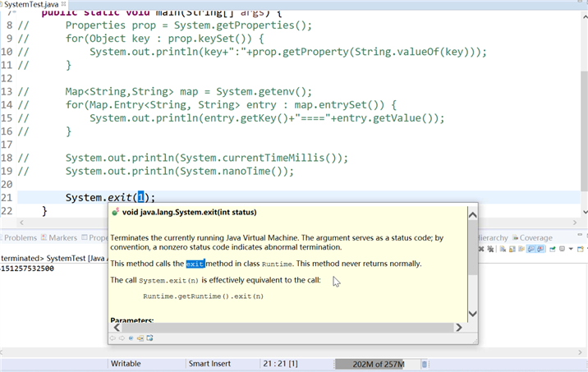Switch to the Properties tab
Image resolution: width=588 pixels, height=372 pixels.
coord(94,238)
